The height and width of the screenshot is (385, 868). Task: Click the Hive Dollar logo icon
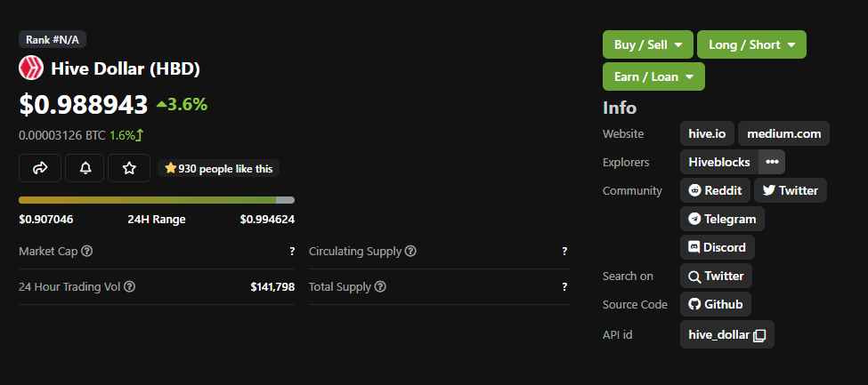point(31,68)
